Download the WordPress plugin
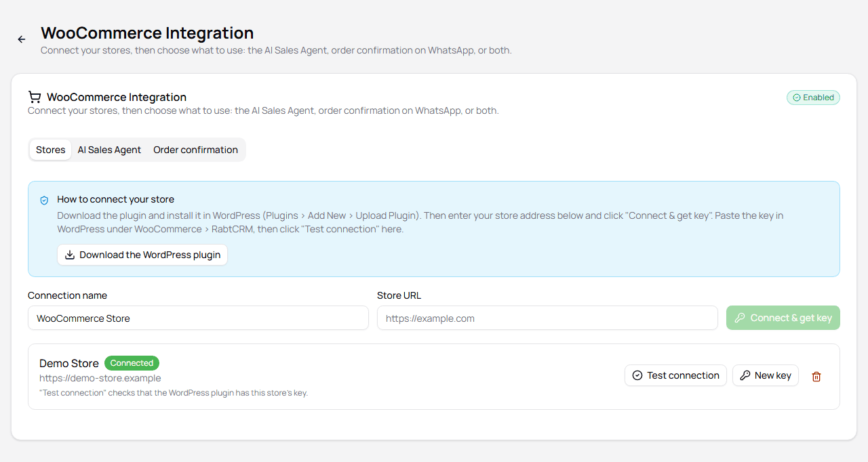The width and height of the screenshot is (868, 462). tap(142, 255)
